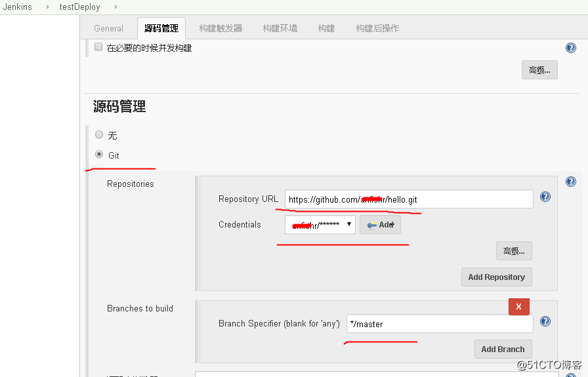Viewport: 588px width, 377px height.
Task: Open help for concurrent build option
Action: click(x=570, y=48)
